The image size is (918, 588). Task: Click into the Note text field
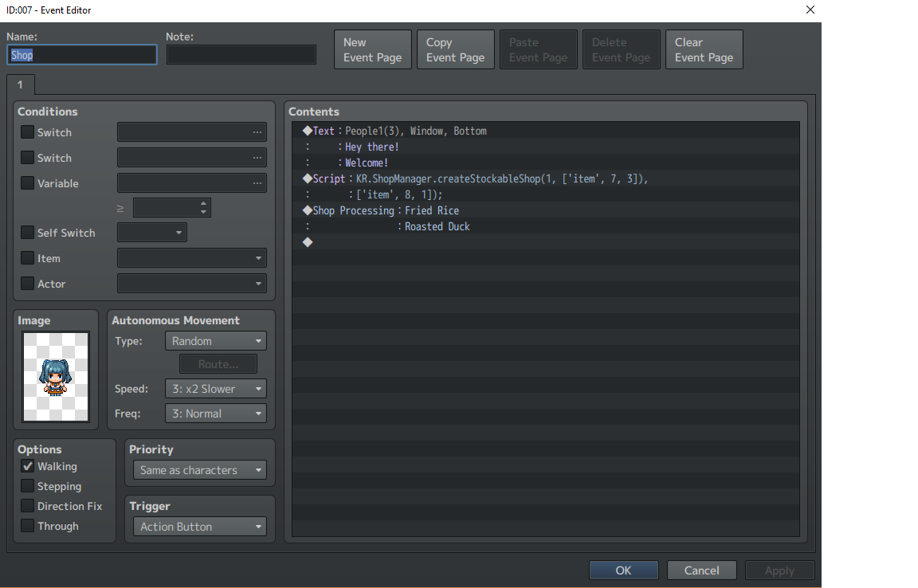[x=241, y=55]
